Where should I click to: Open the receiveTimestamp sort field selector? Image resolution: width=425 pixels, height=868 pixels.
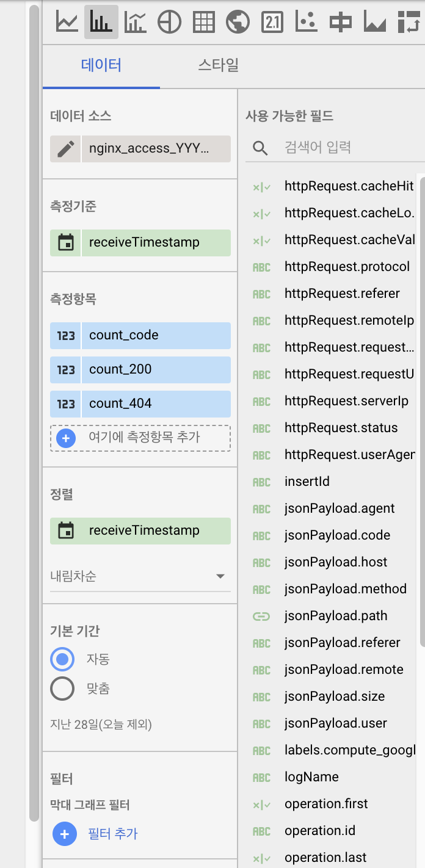[x=144, y=530]
